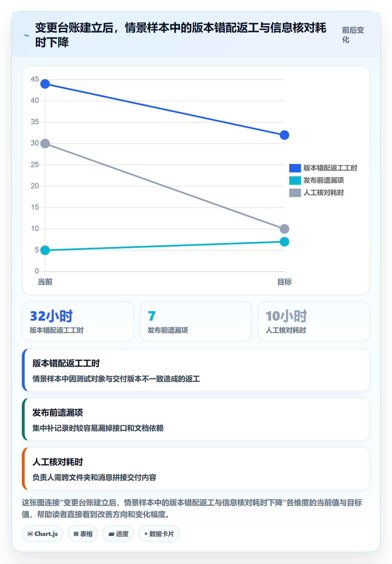Click the 目标 x-axis label
The height and width of the screenshot is (564, 392).
[x=284, y=282]
